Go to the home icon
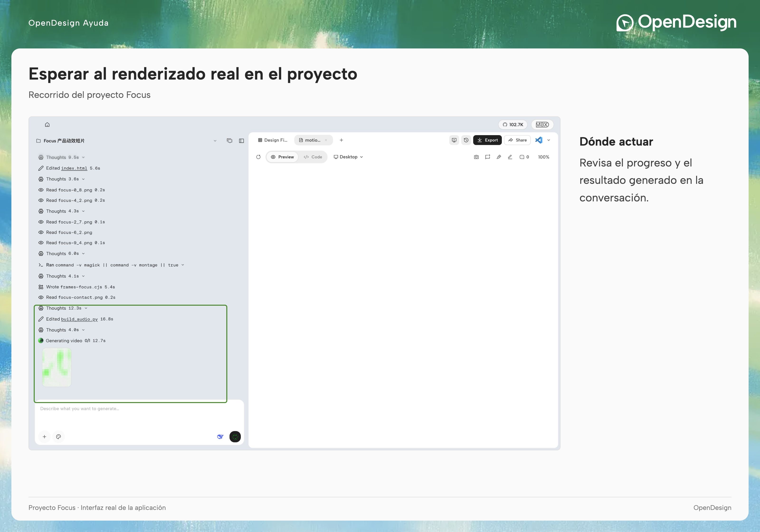 (x=47, y=124)
